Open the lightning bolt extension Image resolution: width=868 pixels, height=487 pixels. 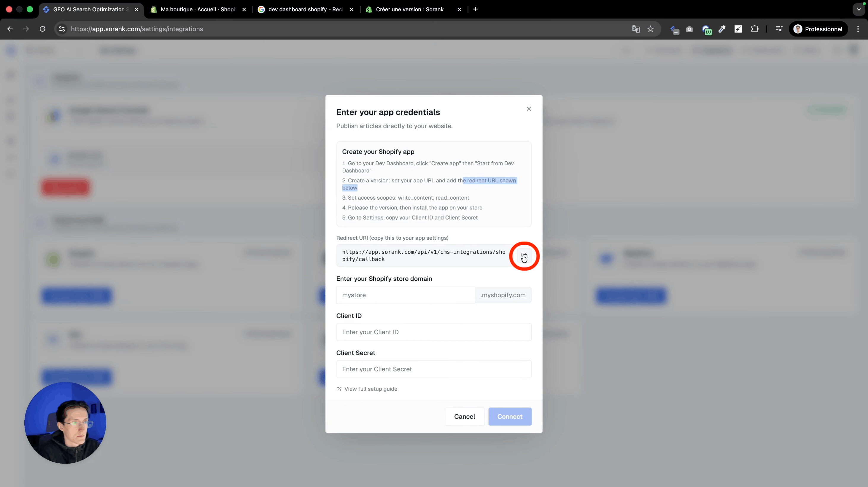pos(738,29)
